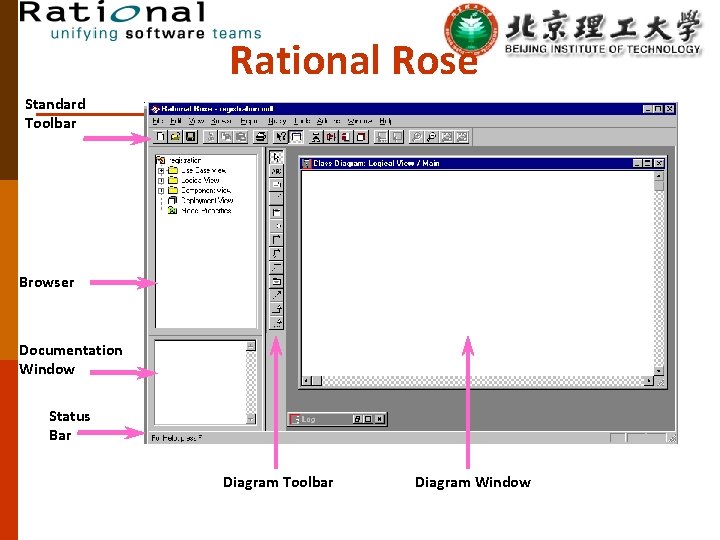Select the Link Attribute tool
The height and width of the screenshot is (540, 720).
pos(276,267)
